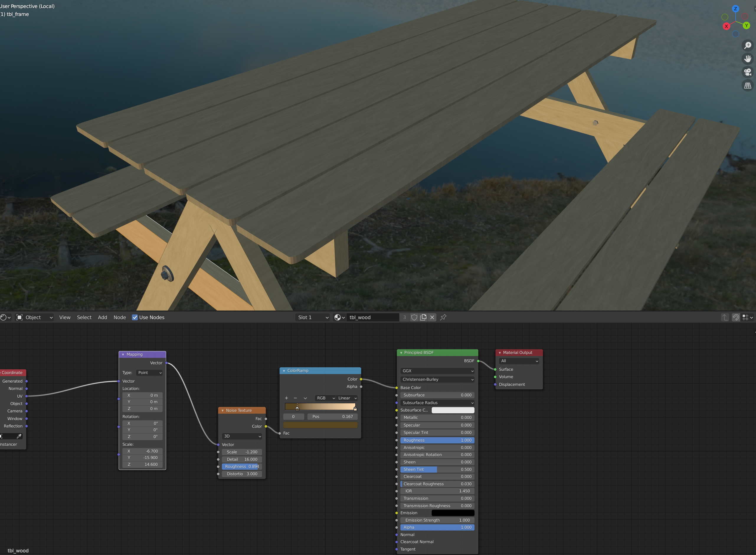Toggle the pin node tree icon
The image size is (756, 555).
pos(443,317)
